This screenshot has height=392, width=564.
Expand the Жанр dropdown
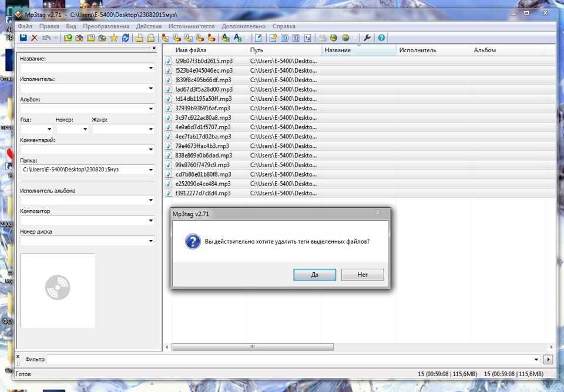[151, 129]
